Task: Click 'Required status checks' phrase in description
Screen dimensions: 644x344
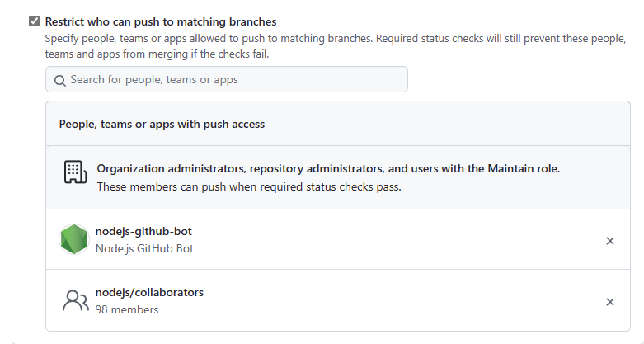Action: pyautogui.click(x=455, y=39)
